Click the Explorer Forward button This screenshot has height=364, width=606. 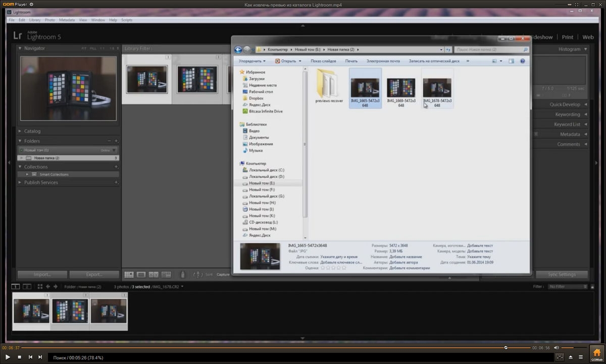pyautogui.click(x=247, y=49)
